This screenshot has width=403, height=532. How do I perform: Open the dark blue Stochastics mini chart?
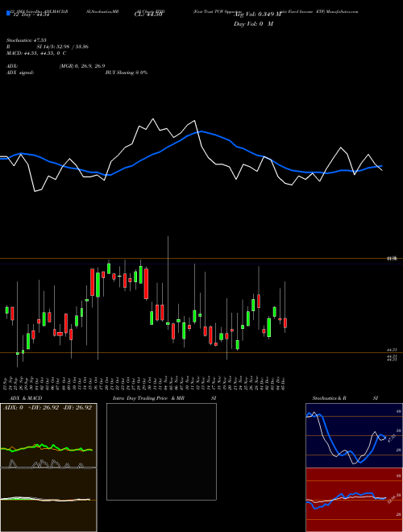point(354,435)
